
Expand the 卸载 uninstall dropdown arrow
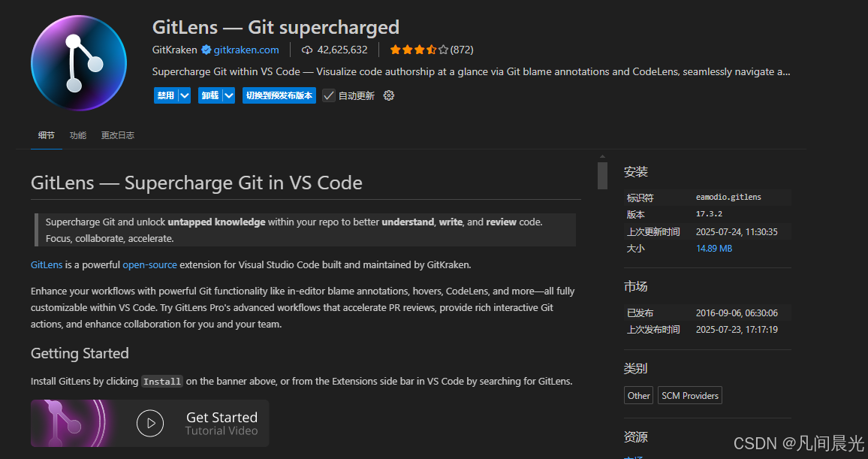(x=228, y=96)
